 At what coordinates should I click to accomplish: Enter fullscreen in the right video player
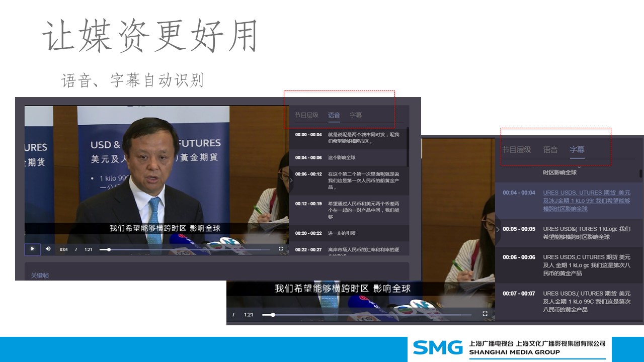[485, 314]
